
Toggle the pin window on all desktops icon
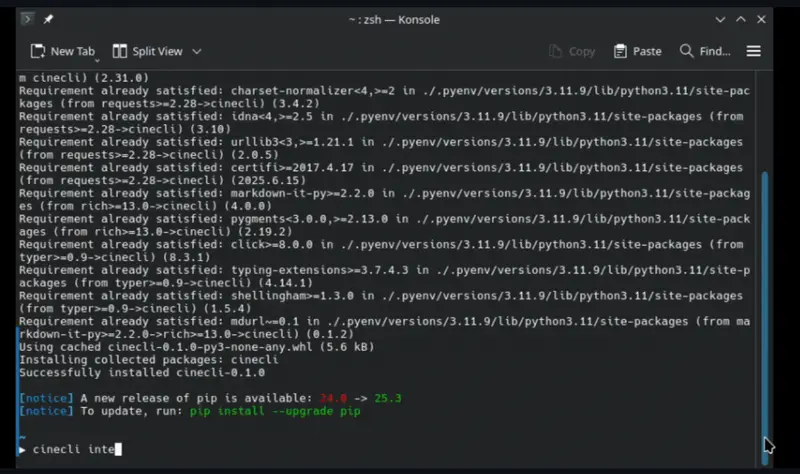tap(48, 19)
